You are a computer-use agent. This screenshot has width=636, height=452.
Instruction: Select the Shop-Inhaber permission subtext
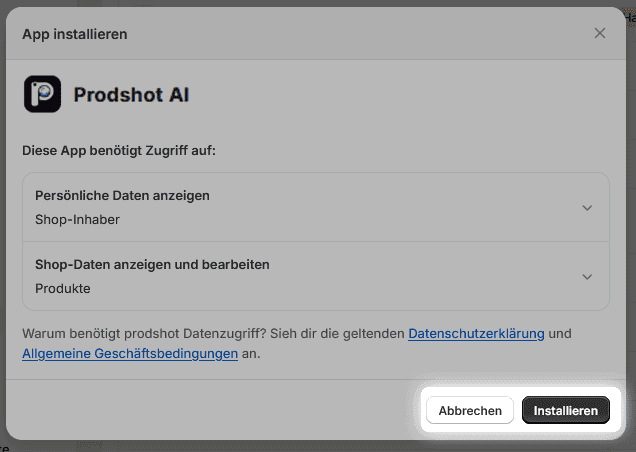point(77,219)
